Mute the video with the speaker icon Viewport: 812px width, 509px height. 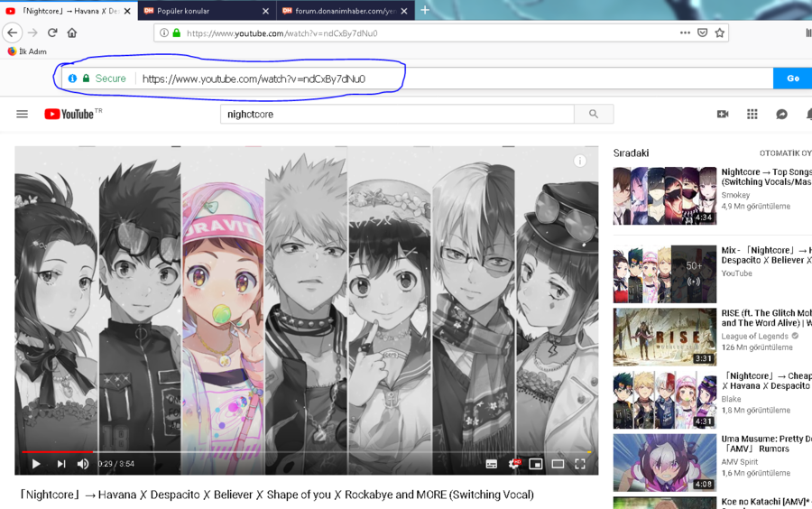(83, 464)
